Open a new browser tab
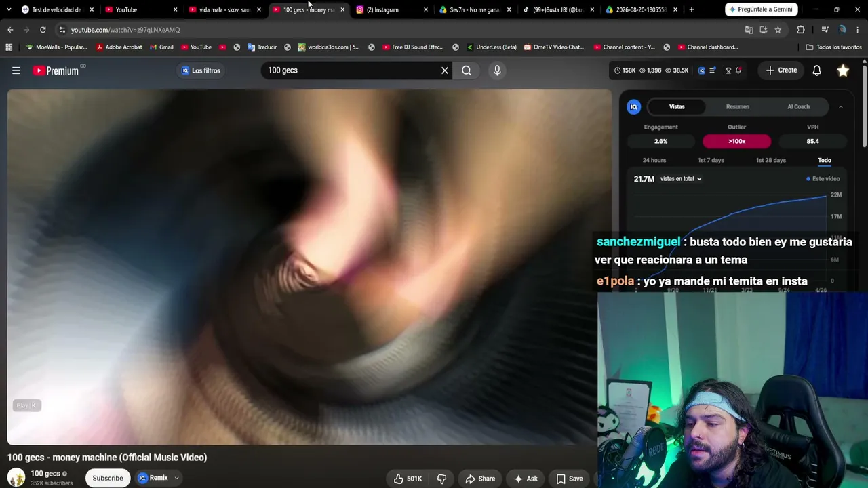The image size is (868, 488). (691, 9)
